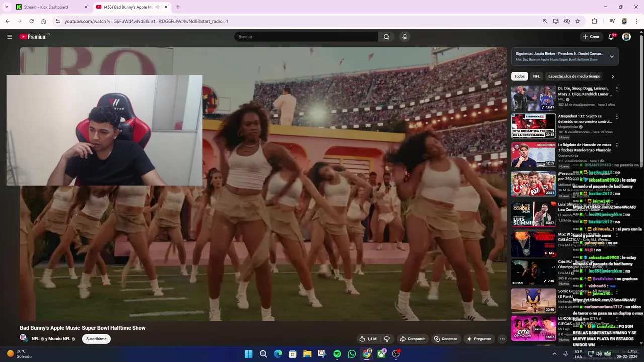
Task: Go to YouTube Premium home logo
Action: click(x=33, y=37)
